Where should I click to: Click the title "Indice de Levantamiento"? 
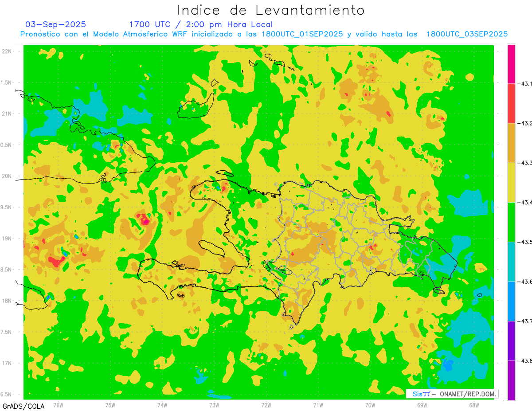pos(271,10)
